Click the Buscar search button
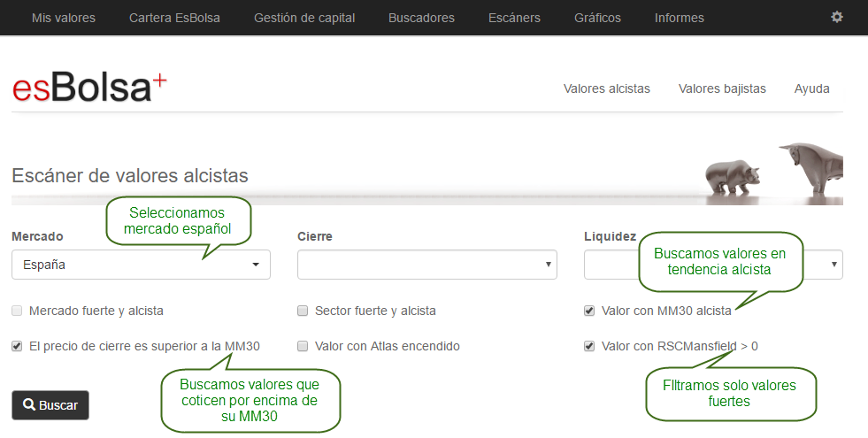The image size is (868, 438). pos(50,405)
